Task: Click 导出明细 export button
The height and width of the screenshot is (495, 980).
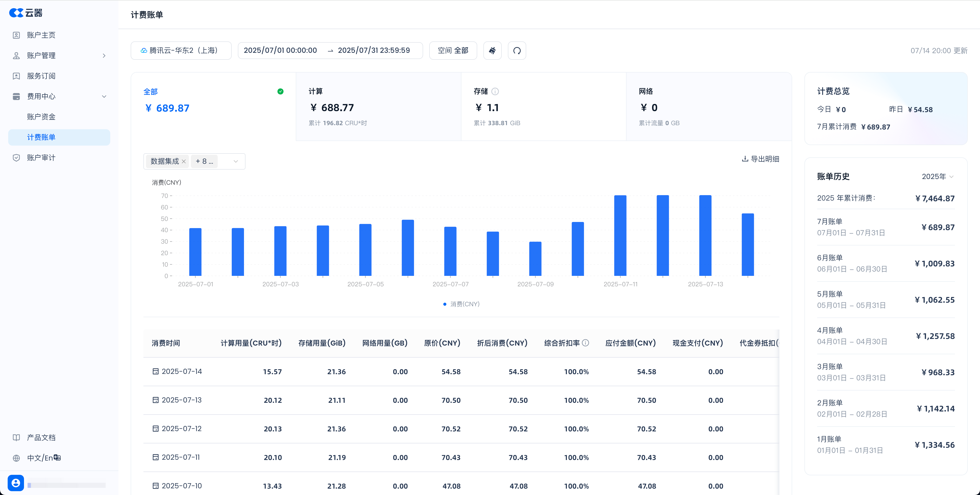Action: (761, 159)
